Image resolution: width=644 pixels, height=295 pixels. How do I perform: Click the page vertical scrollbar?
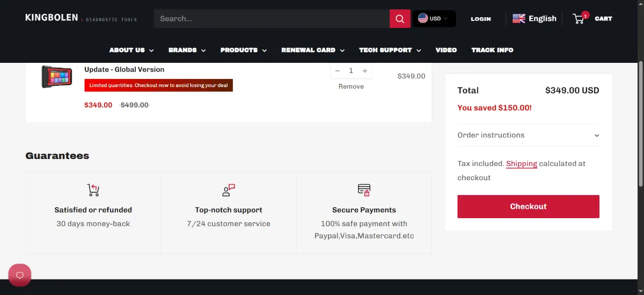(x=640, y=124)
